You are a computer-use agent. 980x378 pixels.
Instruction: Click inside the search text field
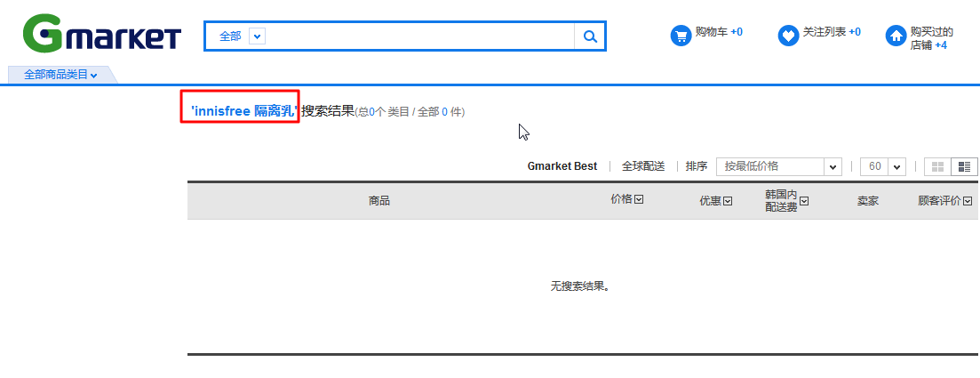tap(420, 36)
